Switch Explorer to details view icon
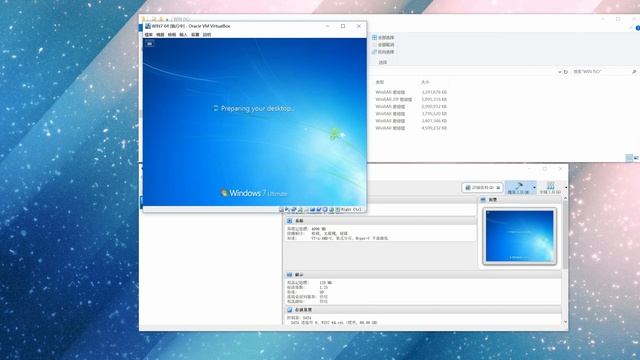640x360 pixels. 629,158
